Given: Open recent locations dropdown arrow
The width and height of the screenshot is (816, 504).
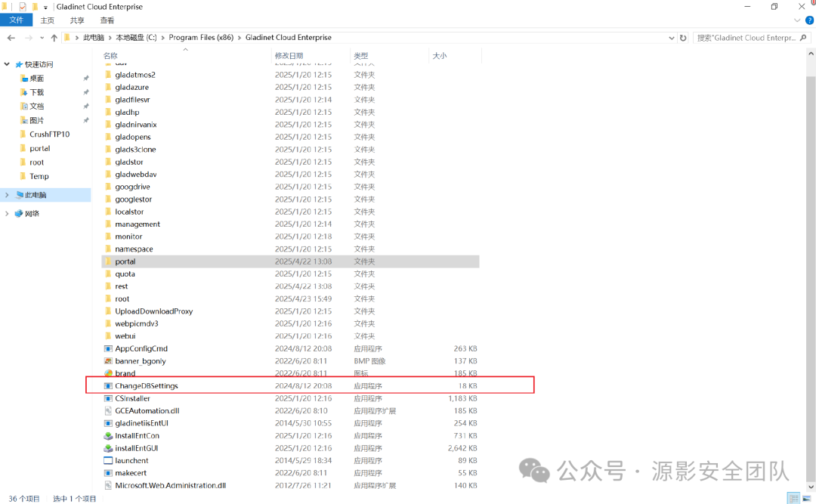Looking at the screenshot, I should [42, 38].
